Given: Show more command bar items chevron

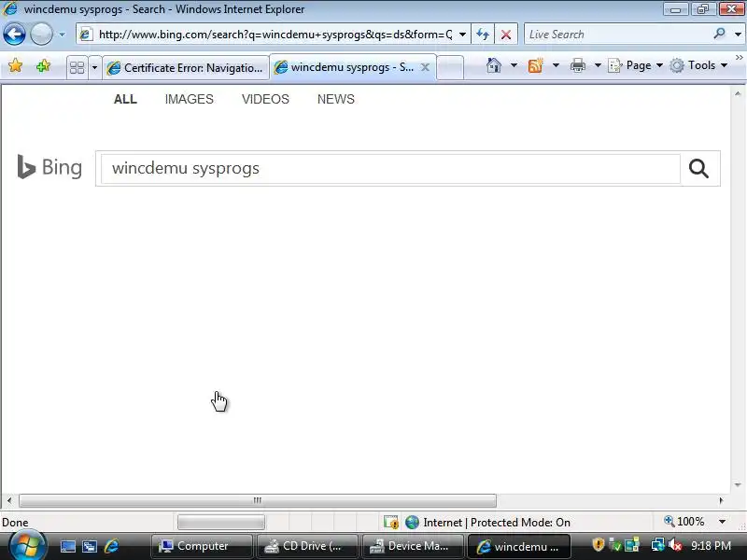Looking at the screenshot, I should point(739,58).
